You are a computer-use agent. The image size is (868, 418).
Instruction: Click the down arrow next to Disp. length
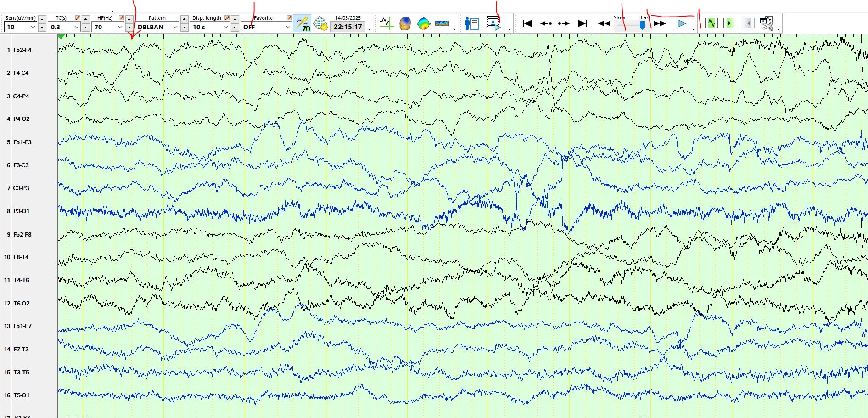(x=235, y=28)
